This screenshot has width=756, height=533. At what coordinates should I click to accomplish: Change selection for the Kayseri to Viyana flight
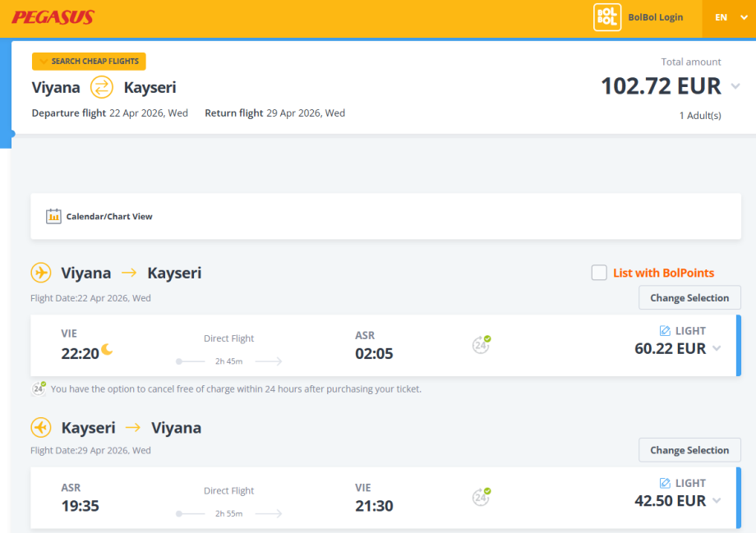click(x=689, y=450)
